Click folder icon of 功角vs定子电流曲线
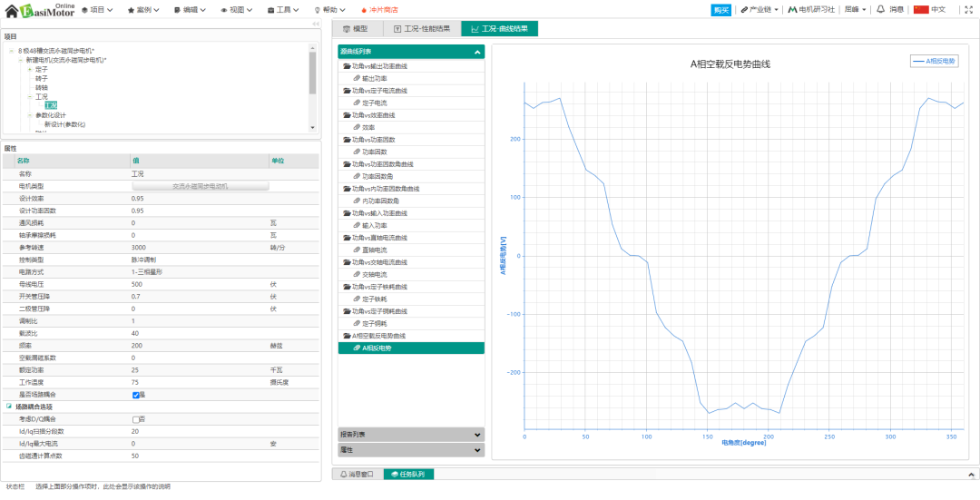Viewport: 980px width, 500px height. pos(347,91)
